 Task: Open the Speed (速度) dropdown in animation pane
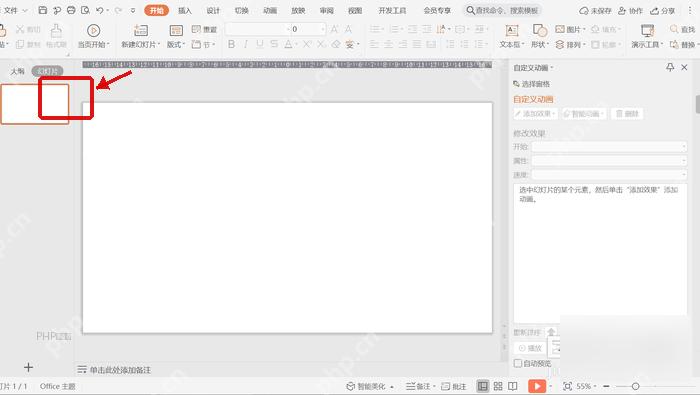pos(609,175)
